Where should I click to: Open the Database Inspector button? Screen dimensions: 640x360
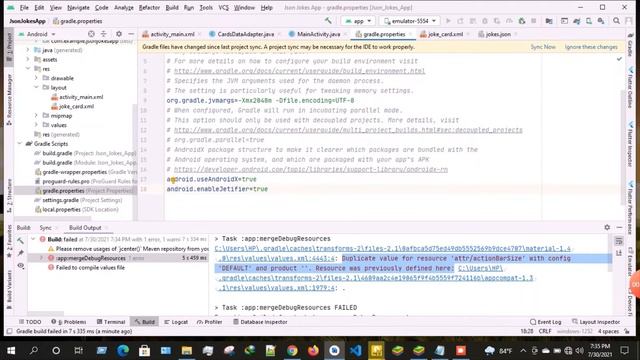click(x=260, y=322)
